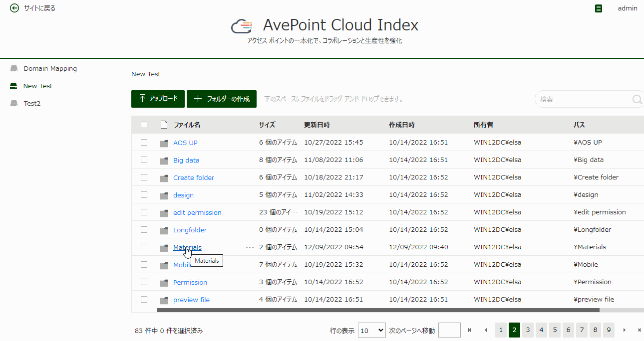Sort by 作成日時 column header
644x341 pixels.
click(x=402, y=125)
